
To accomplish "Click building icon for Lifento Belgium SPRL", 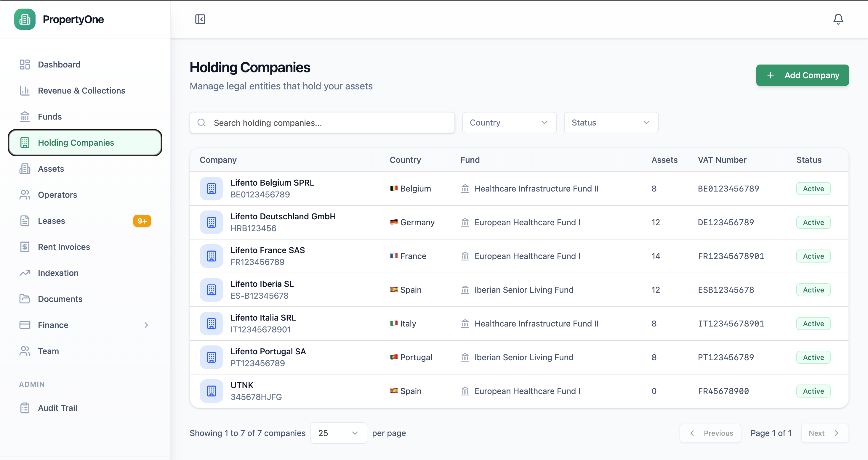I will tap(211, 189).
